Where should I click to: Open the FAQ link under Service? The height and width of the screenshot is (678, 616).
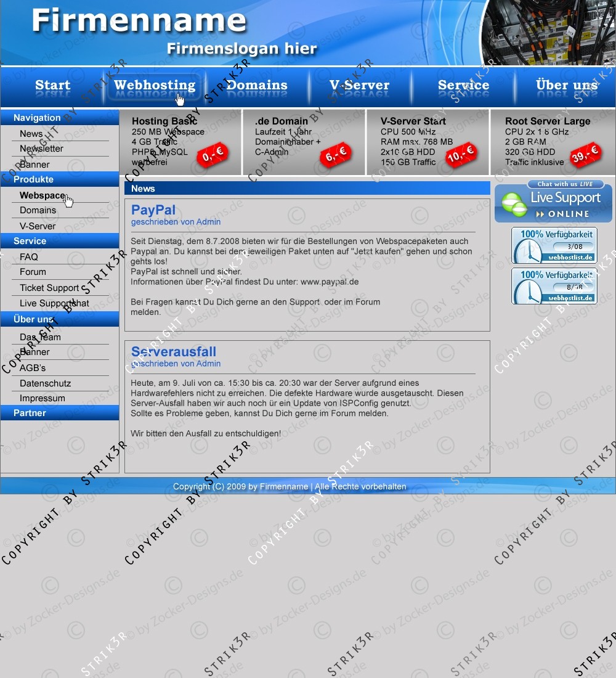[29, 257]
